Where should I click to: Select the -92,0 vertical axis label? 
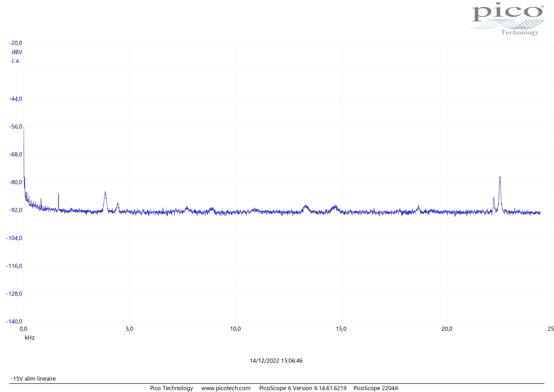(16, 210)
